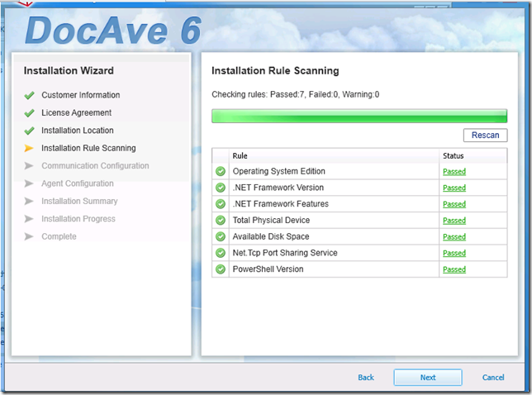This screenshot has width=532, height=395.
Task: Click the Net.Tcp Port Sharing Service rule text
Action: coord(285,253)
